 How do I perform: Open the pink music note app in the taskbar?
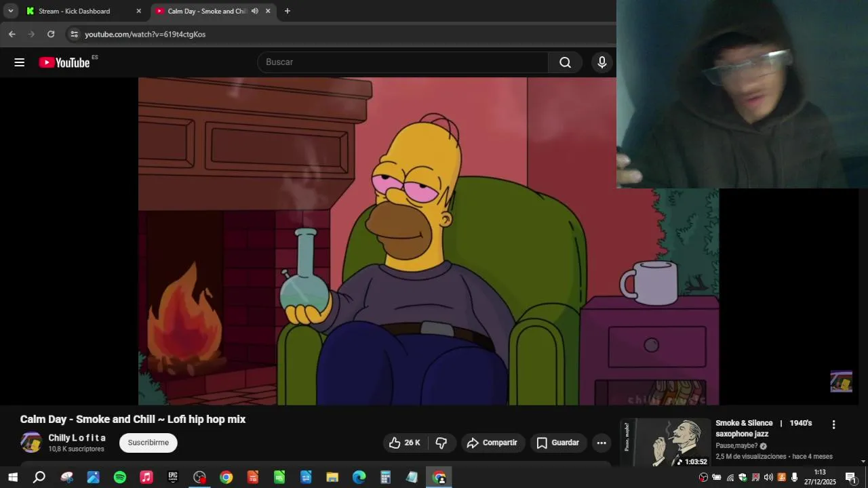pos(146,477)
